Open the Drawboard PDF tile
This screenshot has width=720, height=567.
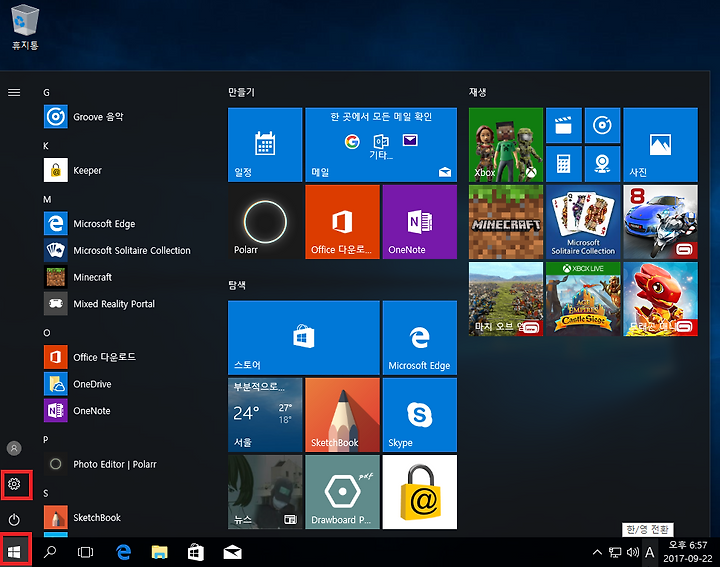point(342,492)
